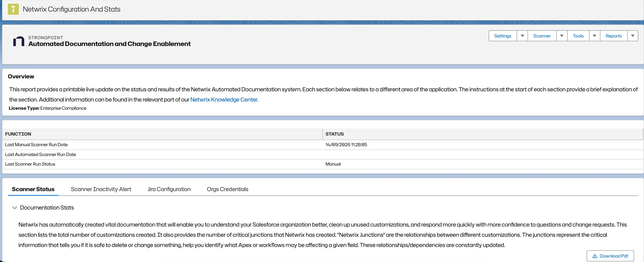Click the 14/09/2026 11:28:05 status value
This screenshot has width=644, height=262.
coord(346,144)
